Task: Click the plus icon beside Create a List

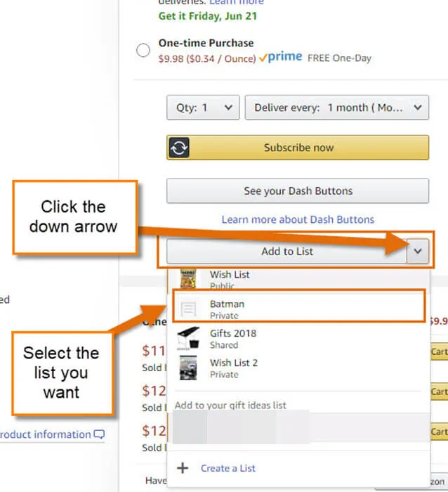Action: coord(183,468)
